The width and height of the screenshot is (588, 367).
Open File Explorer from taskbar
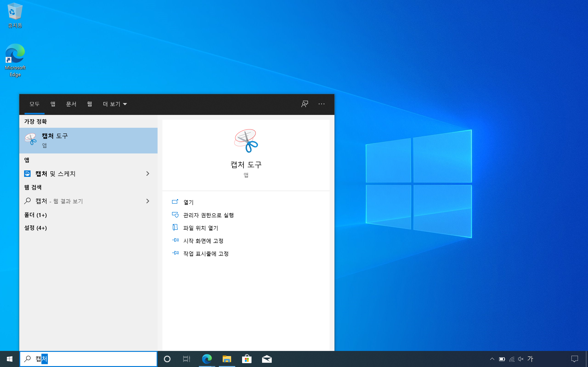tap(227, 359)
